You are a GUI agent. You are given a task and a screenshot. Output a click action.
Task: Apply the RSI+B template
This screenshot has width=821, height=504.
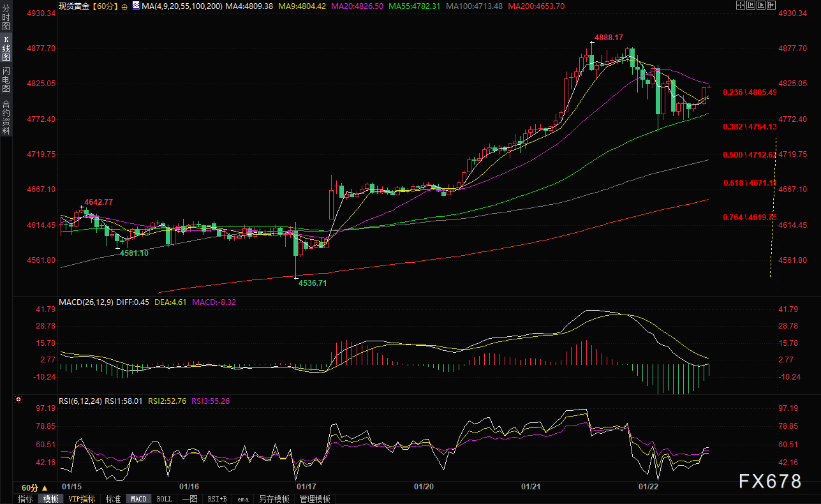coord(218,499)
